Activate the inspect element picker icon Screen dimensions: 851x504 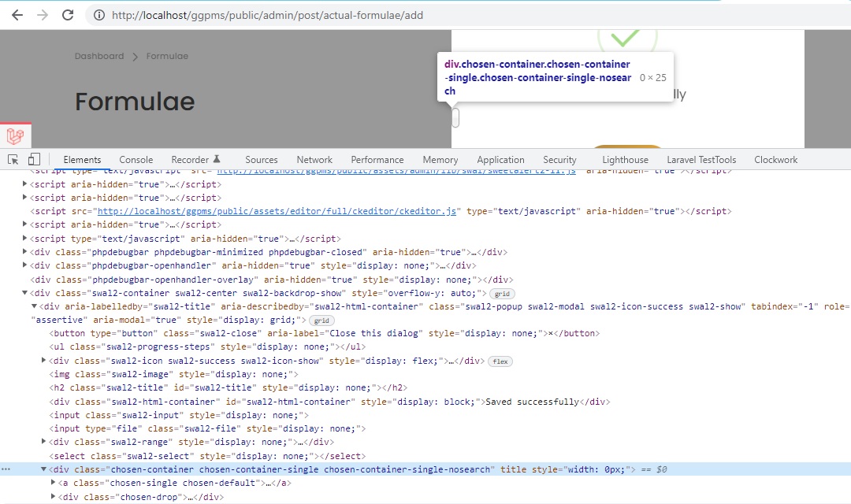[x=13, y=160]
